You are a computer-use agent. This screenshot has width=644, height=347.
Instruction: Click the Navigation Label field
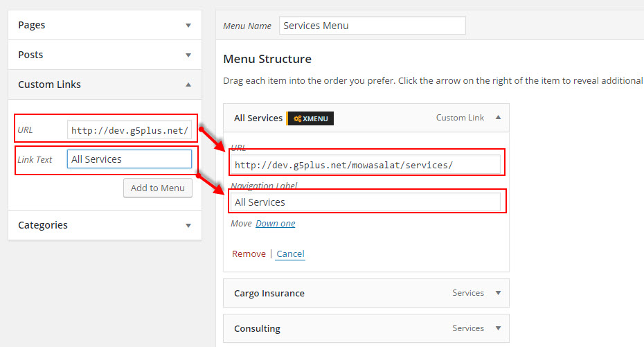pos(366,202)
